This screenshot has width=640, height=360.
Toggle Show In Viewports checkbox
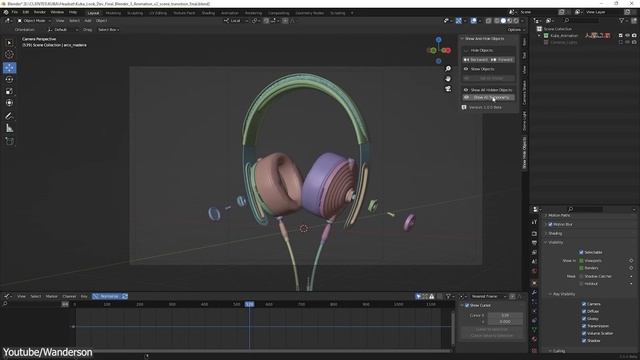pyautogui.click(x=581, y=260)
